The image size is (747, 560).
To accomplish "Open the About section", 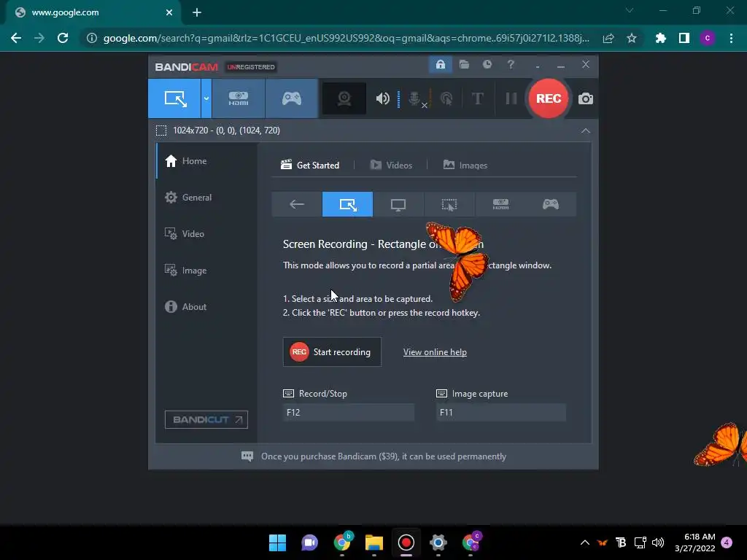I will pyautogui.click(x=206, y=307).
